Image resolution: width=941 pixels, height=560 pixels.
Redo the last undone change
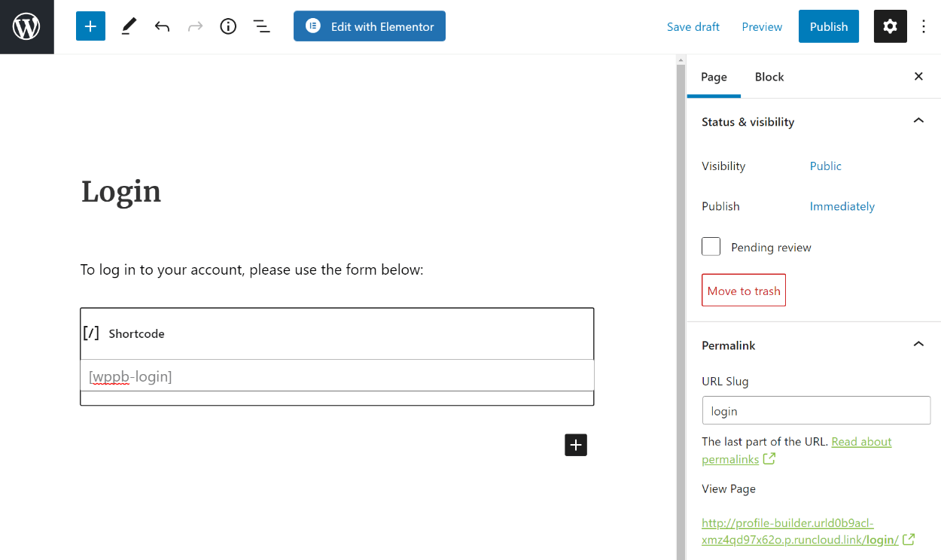(195, 26)
